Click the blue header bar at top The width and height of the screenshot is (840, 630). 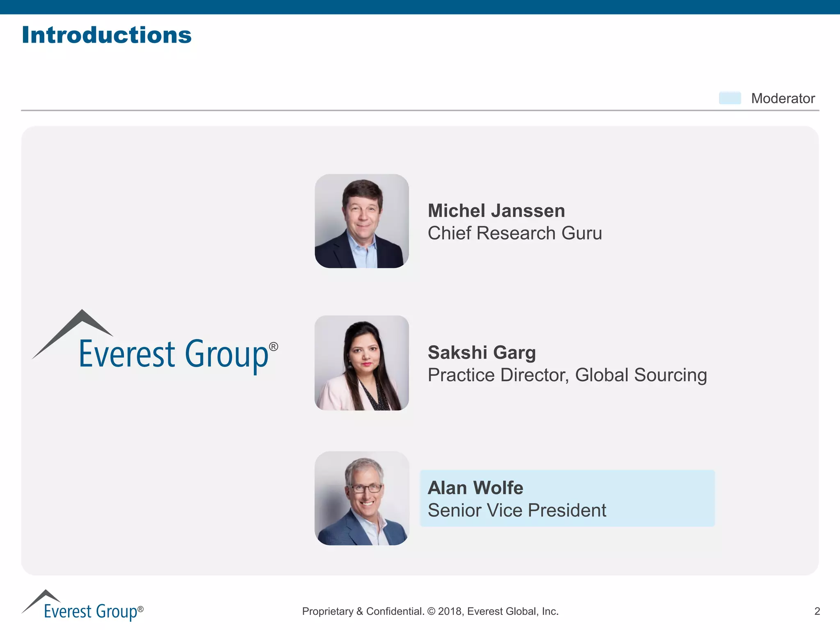tap(420, 7)
